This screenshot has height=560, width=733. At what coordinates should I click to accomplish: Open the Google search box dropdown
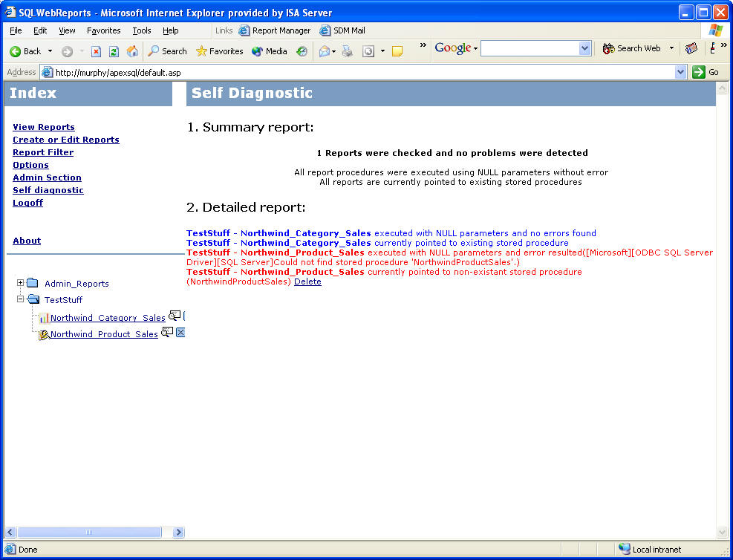click(584, 48)
